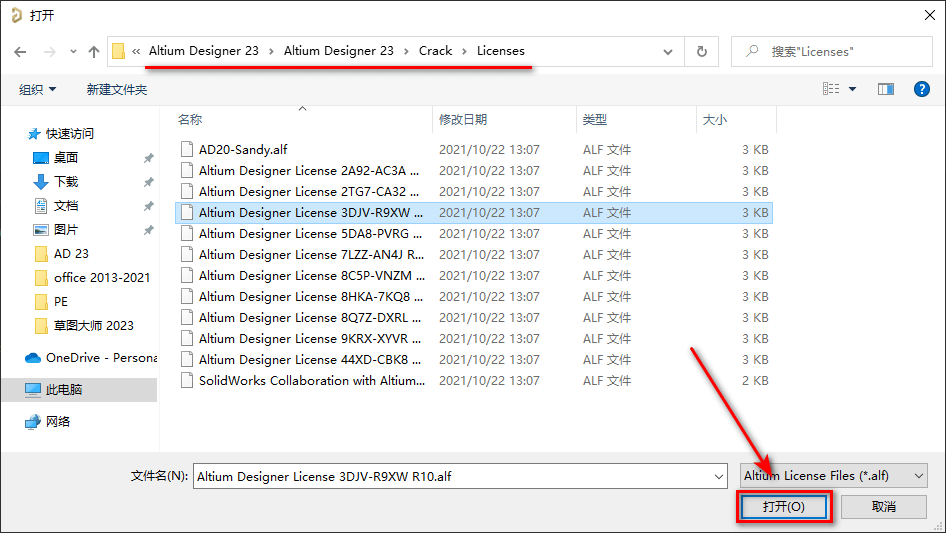Click the 打开(O) button
Image resolution: width=946 pixels, height=533 pixels.
[x=784, y=506]
